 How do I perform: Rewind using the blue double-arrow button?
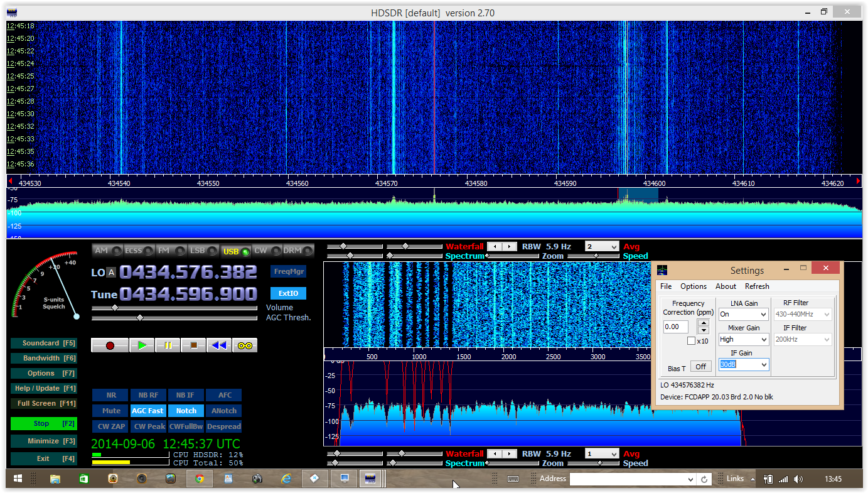[219, 345]
